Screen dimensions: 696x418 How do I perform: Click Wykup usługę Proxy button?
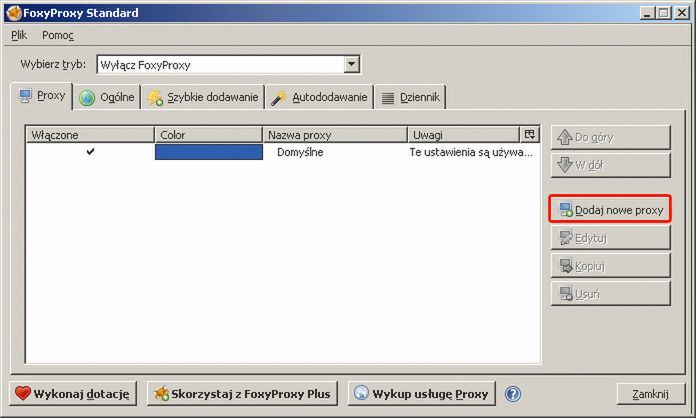point(422,394)
